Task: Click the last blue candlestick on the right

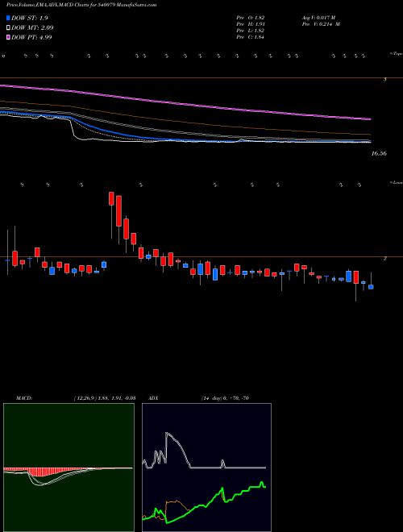Action: (371, 287)
